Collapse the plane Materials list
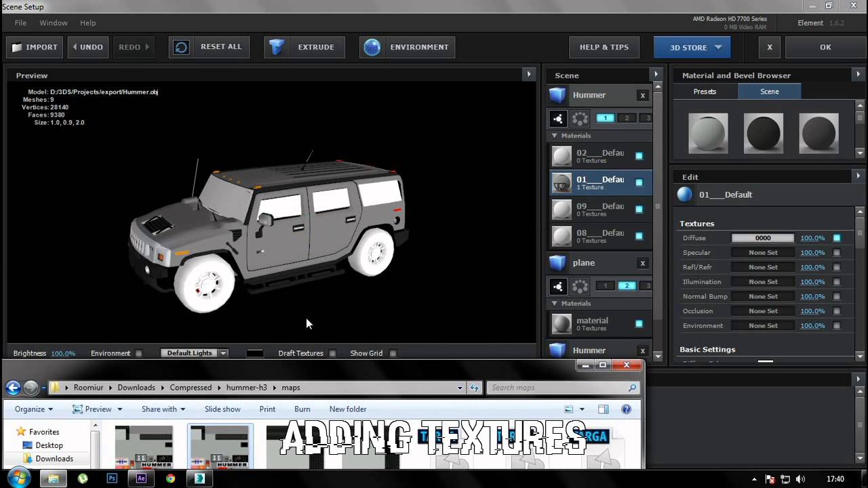This screenshot has width=868, height=488. pos(554,304)
